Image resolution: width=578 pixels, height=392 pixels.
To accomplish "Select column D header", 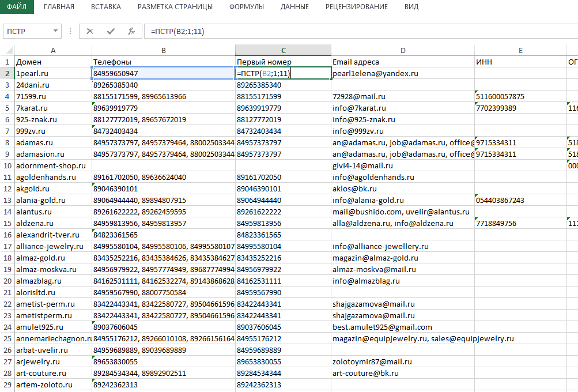I will [403, 51].
